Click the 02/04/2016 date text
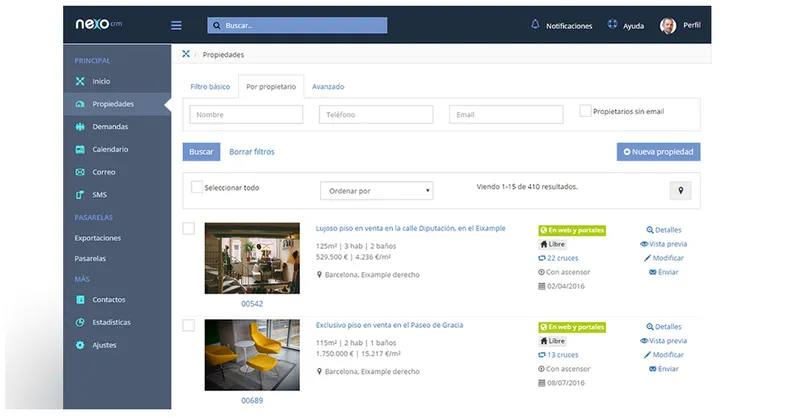The height and width of the screenshot is (418, 800). click(x=565, y=286)
